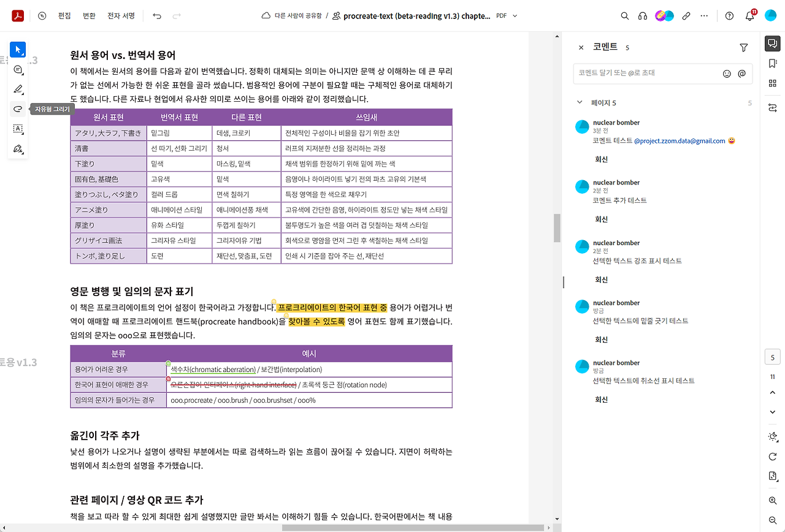Show the shared collaborators avatars
The image size is (785, 532).
664,16
